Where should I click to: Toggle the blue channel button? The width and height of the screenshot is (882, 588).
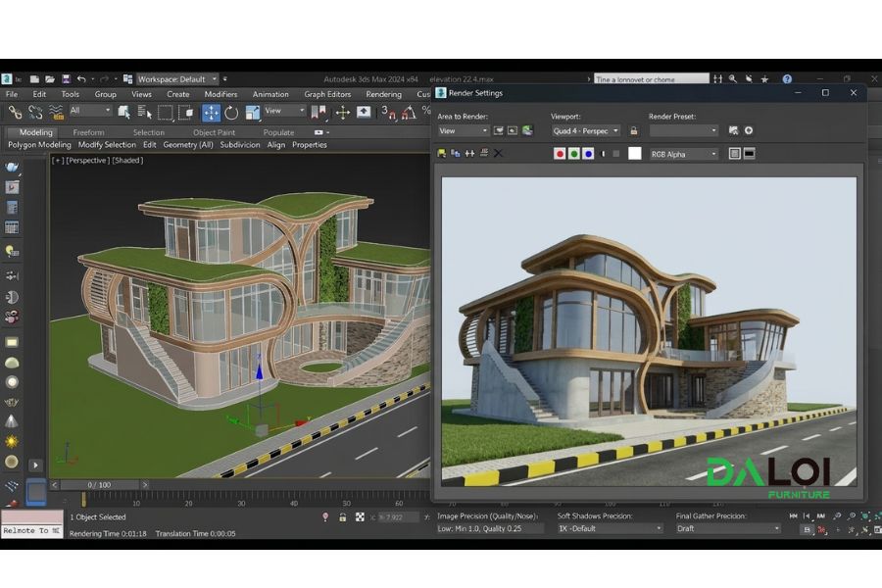point(588,153)
